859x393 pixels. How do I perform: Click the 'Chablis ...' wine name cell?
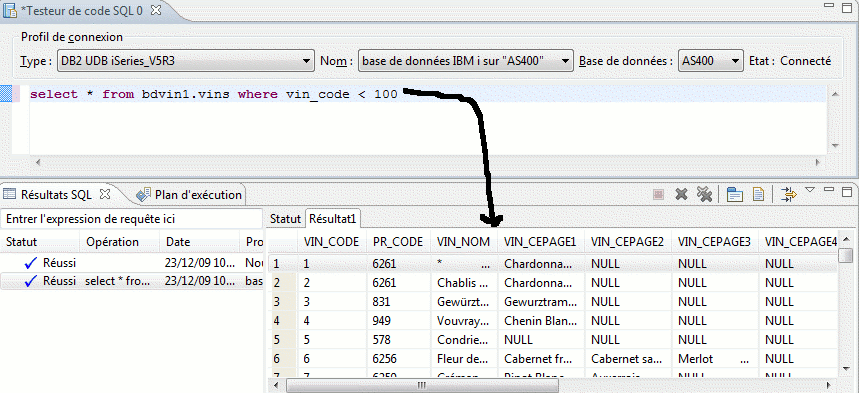tap(464, 283)
